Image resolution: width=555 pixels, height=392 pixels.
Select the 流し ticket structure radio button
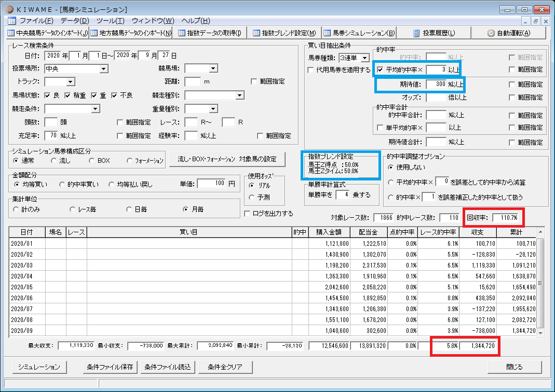coord(54,160)
